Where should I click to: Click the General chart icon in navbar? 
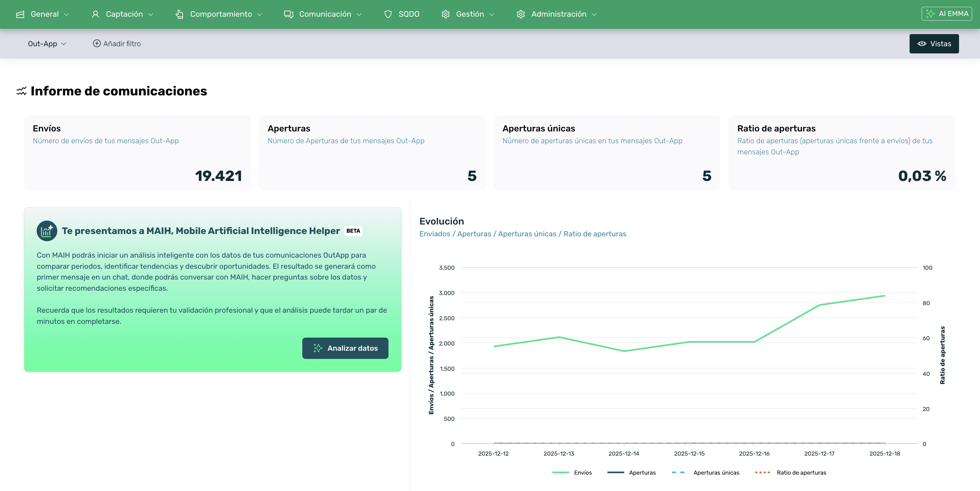click(x=20, y=14)
